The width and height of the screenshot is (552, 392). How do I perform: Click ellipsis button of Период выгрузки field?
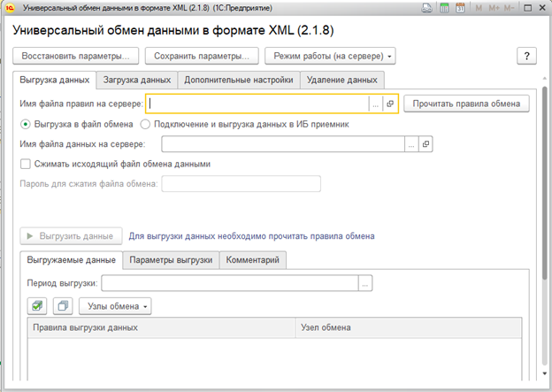[x=365, y=283]
